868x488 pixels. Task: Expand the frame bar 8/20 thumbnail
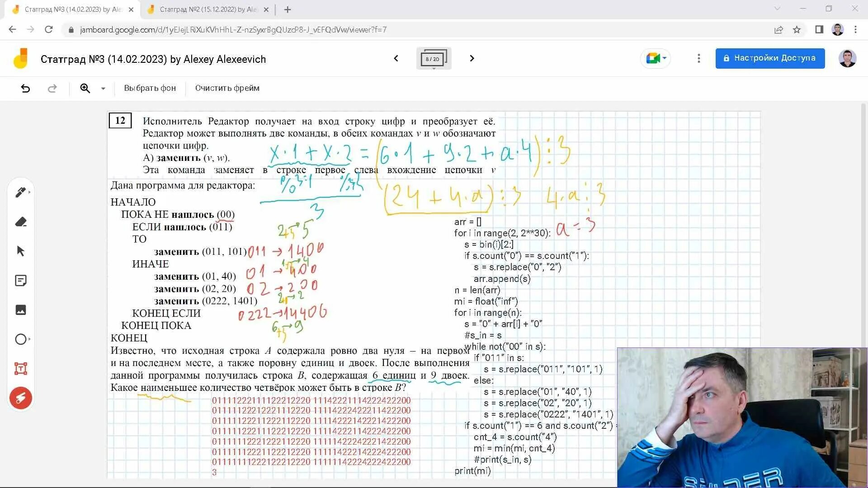434,59
